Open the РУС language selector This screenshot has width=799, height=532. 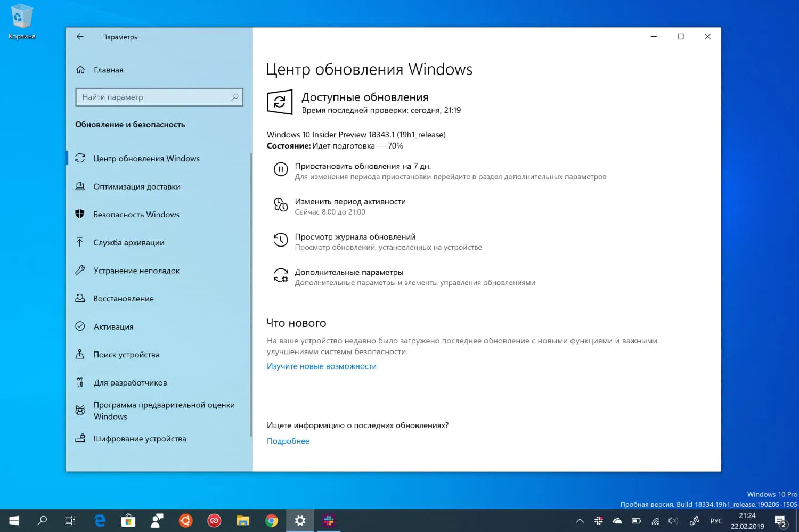[716, 521]
